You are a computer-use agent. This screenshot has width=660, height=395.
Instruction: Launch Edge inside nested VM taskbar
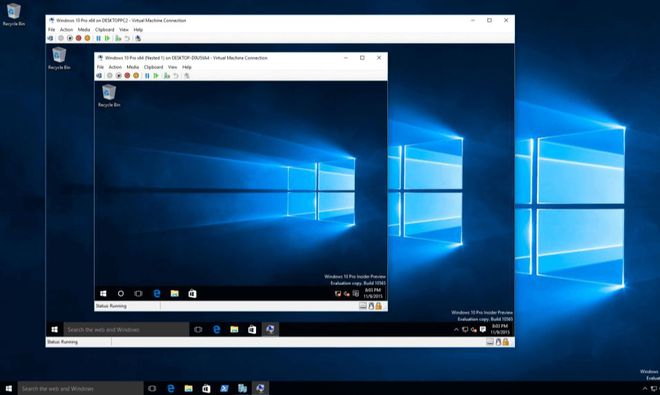coord(157,294)
